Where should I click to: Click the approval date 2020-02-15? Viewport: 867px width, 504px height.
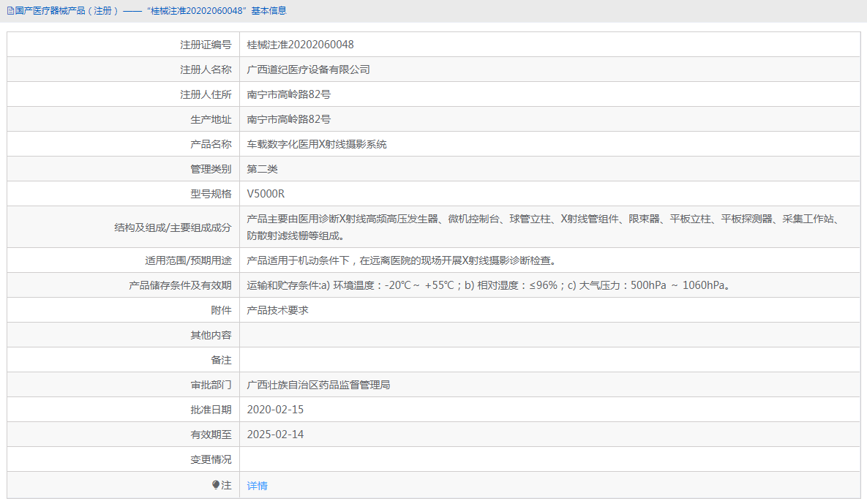point(274,409)
